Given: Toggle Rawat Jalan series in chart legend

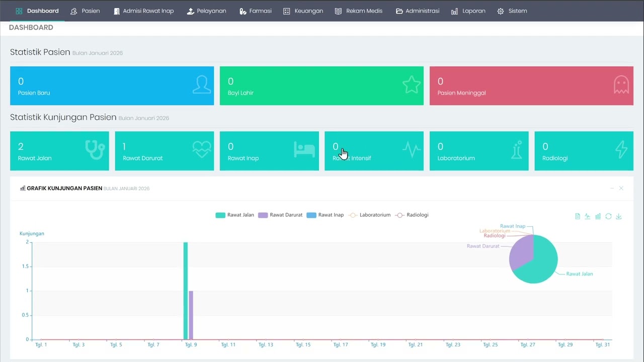Looking at the screenshot, I should point(235,215).
